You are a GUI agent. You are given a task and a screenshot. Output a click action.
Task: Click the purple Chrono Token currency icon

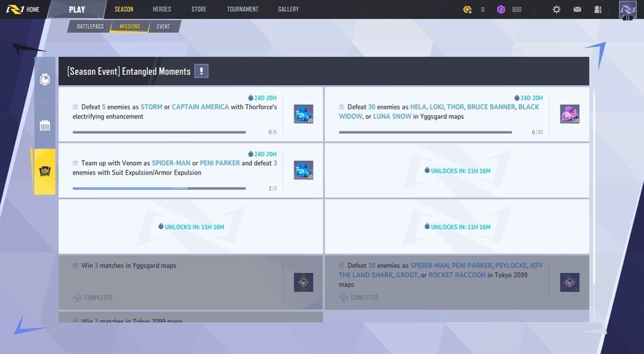point(501,10)
